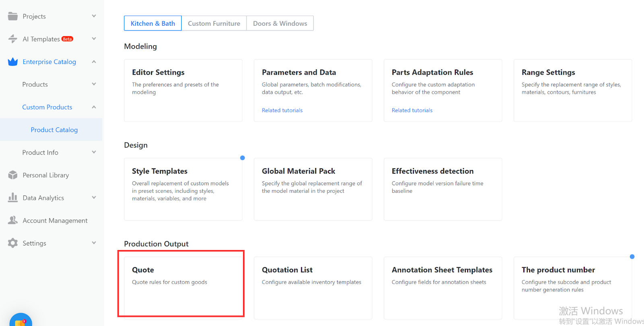This screenshot has width=644, height=326.
Task: Collapse the Custom Products submenu chevron
Action: (x=94, y=107)
